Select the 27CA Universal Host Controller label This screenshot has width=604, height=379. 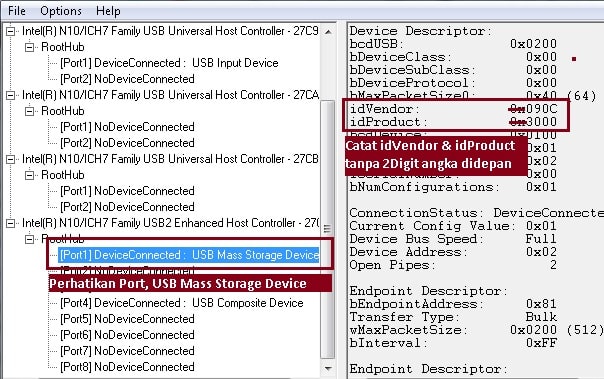[170, 95]
